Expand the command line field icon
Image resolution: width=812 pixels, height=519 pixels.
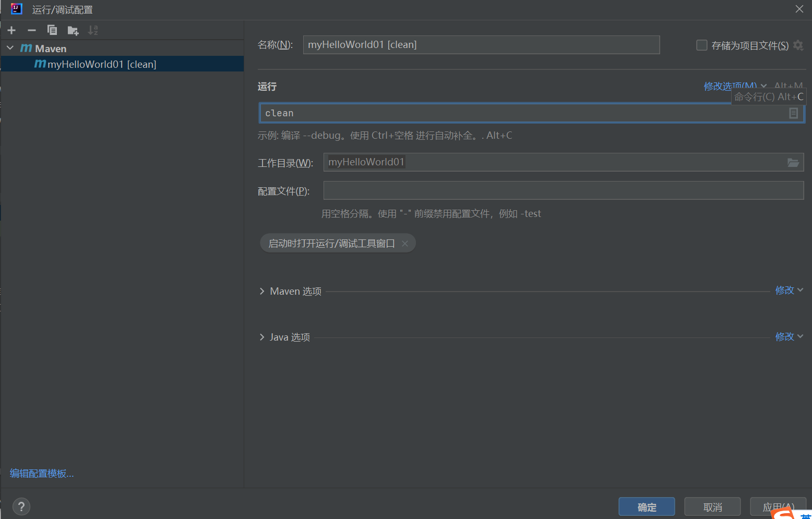[793, 113]
